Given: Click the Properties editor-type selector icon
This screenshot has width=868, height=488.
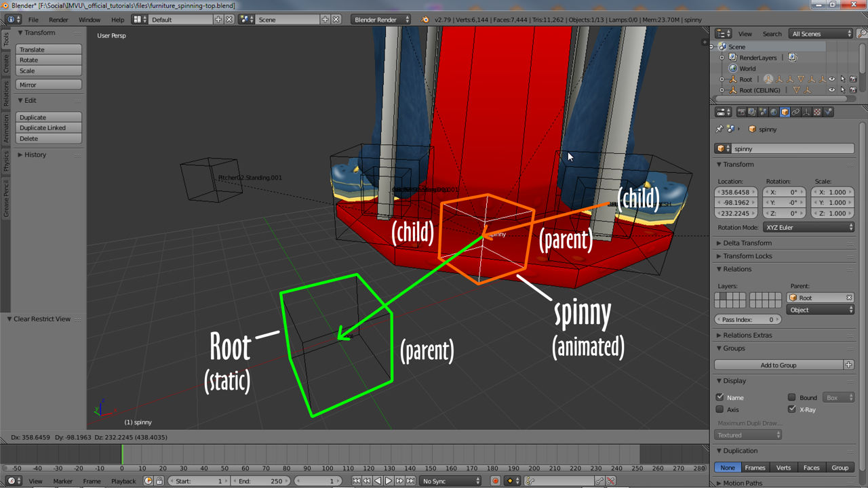Looking at the screenshot, I should point(724,112).
